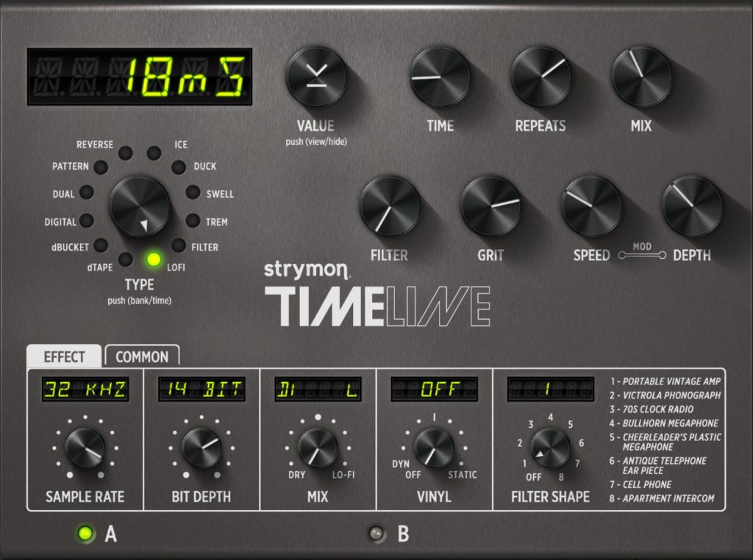Screen dimensions: 753x560
Task: Select the ICE delay type LED
Action: tap(154, 154)
